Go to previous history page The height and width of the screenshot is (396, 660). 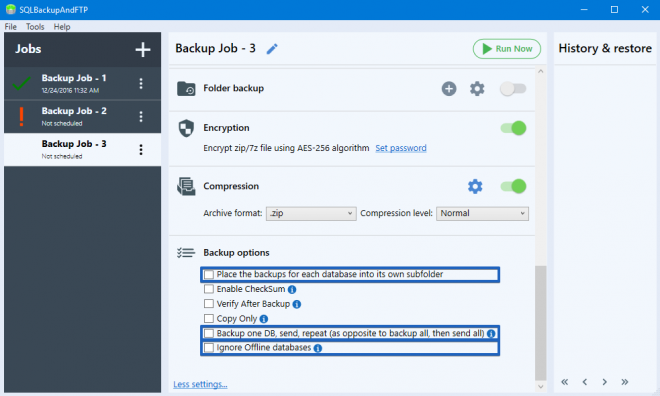(585, 382)
